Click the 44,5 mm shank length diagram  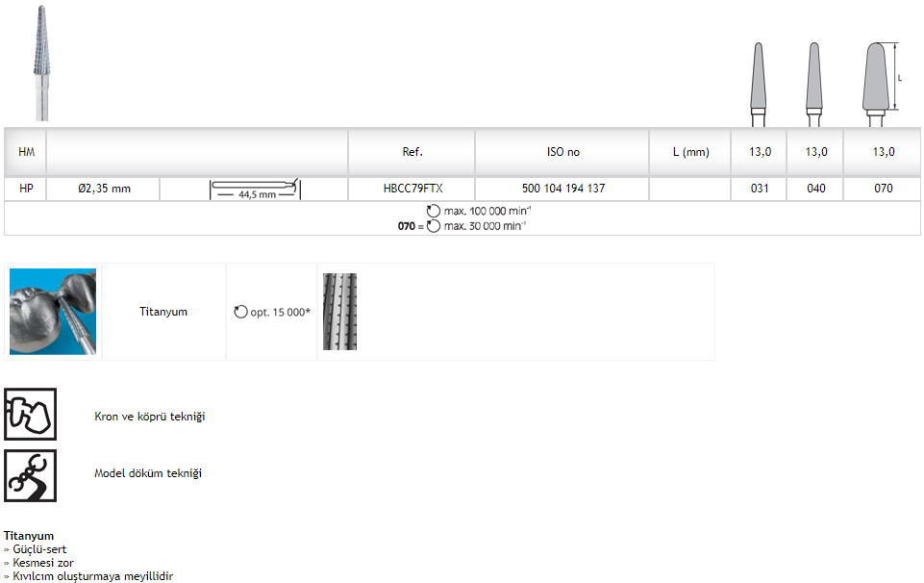[x=255, y=189]
